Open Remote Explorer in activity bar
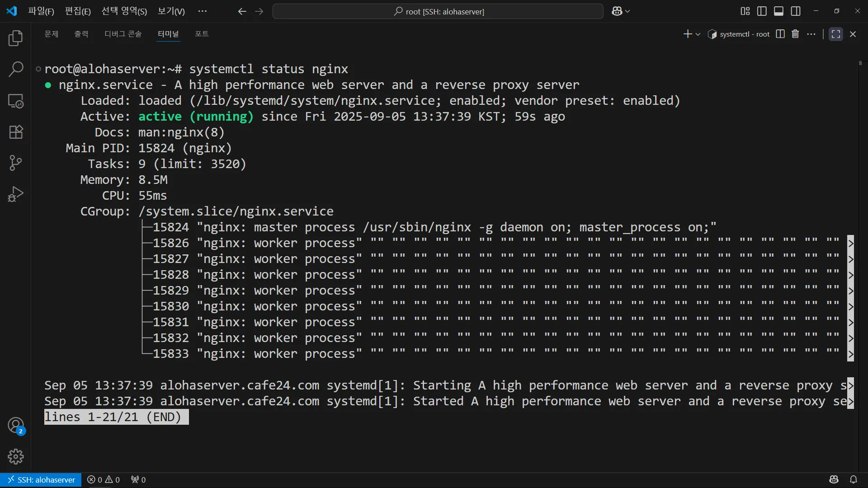Image resolution: width=868 pixels, height=488 pixels. (x=16, y=101)
